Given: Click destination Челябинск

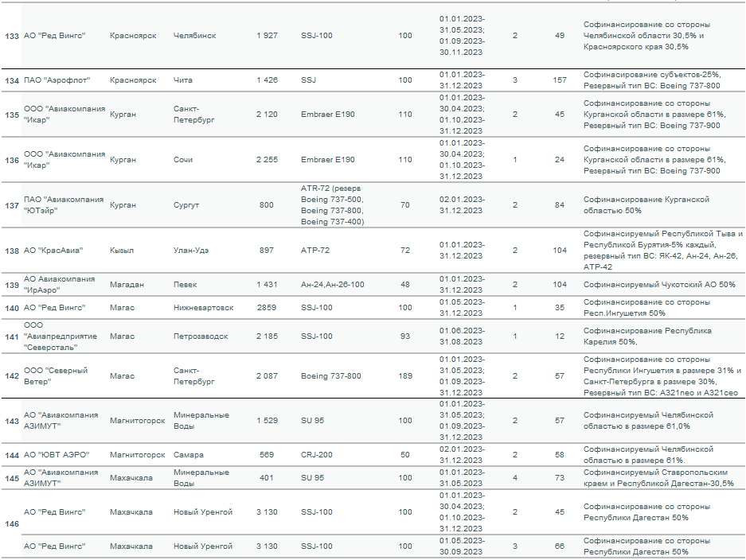Looking at the screenshot, I should (x=194, y=36).
